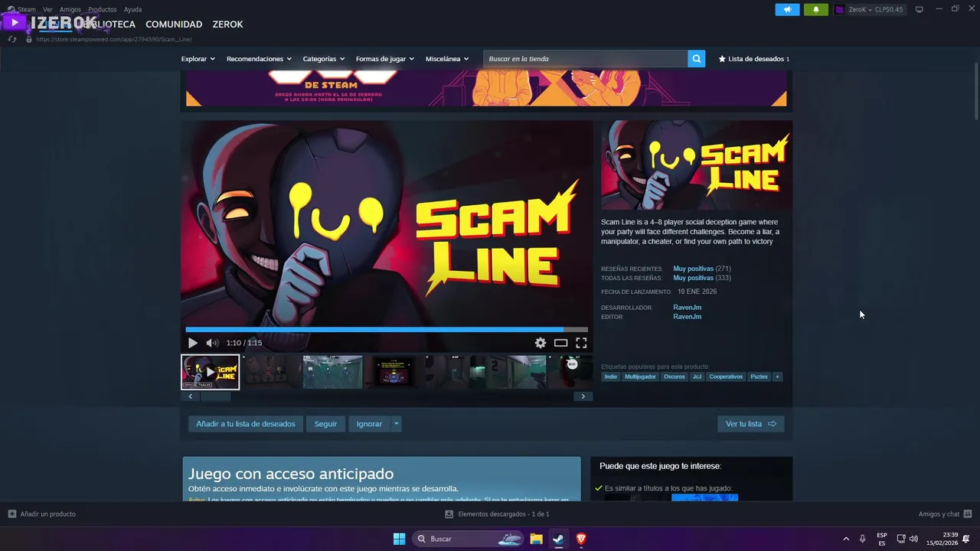
Task: Open recent reviews Muy positivas link
Action: point(693,269)
